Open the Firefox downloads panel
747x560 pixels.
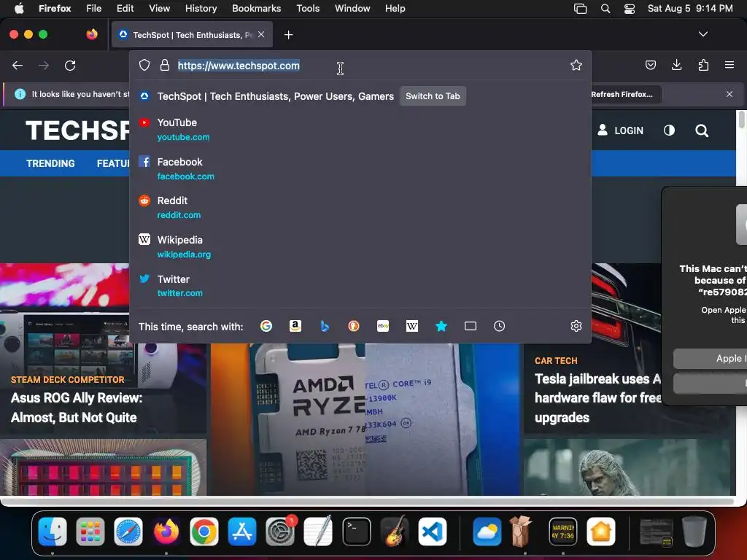(x=676, y=65)
